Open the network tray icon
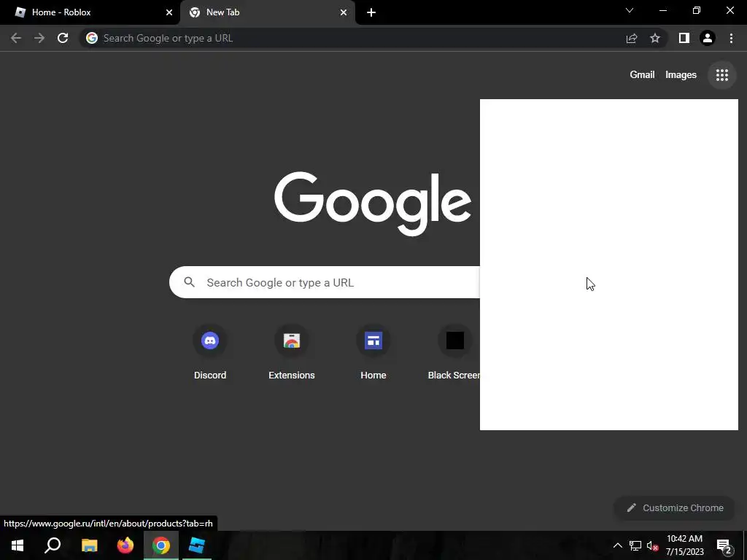 click(x=635, y=545)
